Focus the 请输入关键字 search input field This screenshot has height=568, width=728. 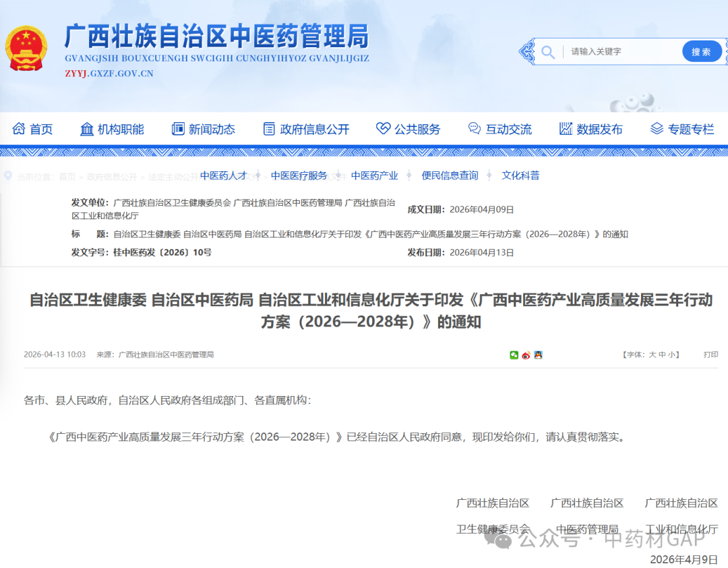pyautogui.click(x=621, y=51)
